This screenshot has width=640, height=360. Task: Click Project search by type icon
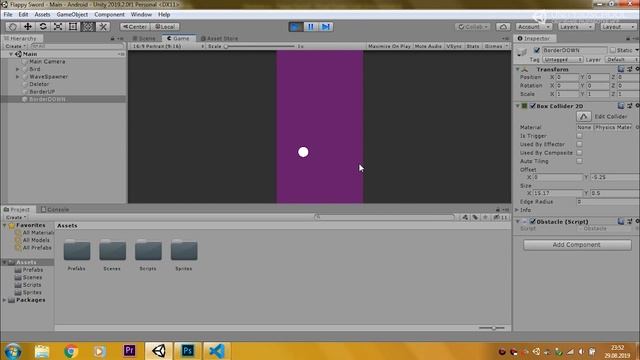[x=465, y=218]
